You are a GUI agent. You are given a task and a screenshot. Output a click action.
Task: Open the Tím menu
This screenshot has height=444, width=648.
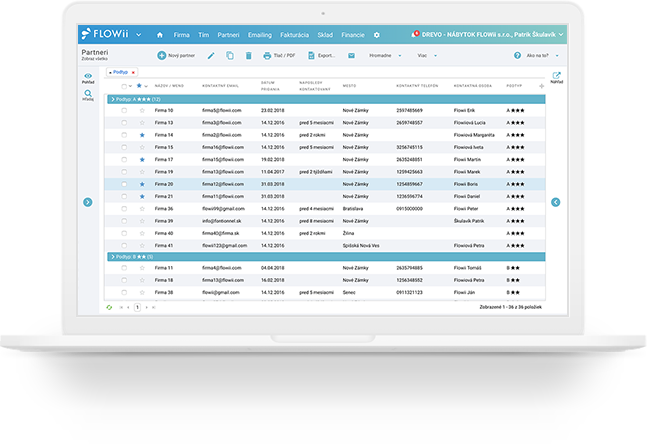pyautogui.click(x=203, y=35)
